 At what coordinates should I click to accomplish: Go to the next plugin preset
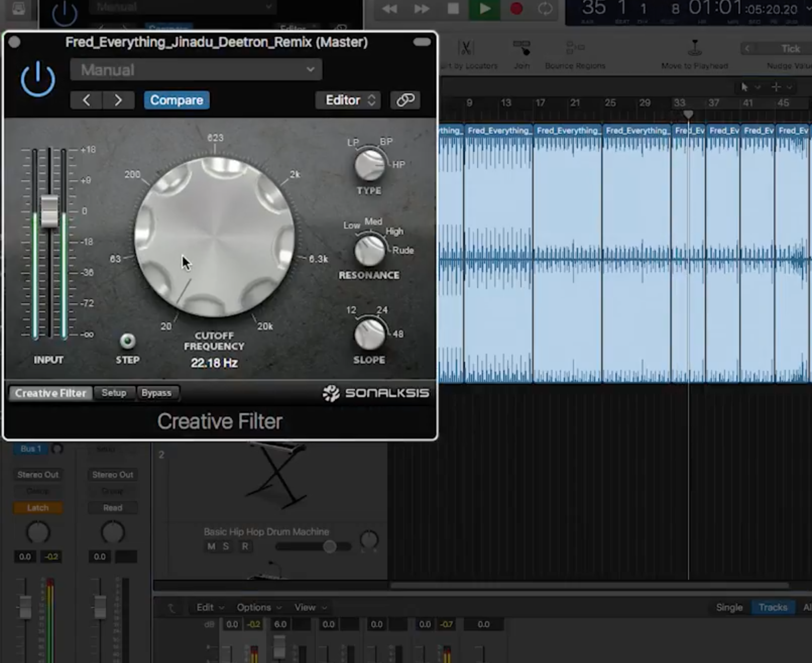tap(119, 100)
